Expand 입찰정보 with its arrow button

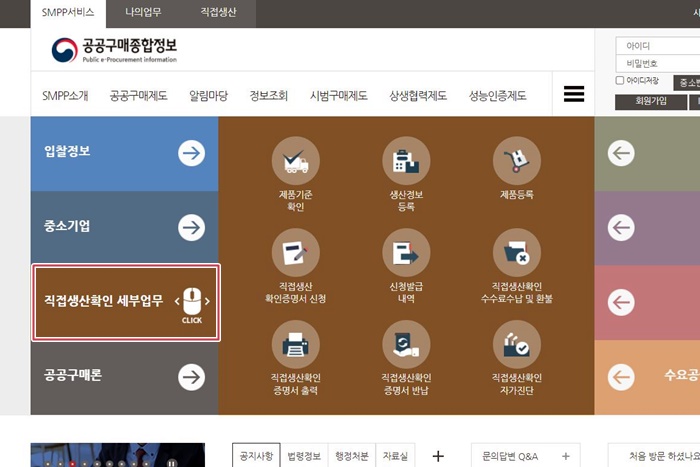click(x=191, y=152)
